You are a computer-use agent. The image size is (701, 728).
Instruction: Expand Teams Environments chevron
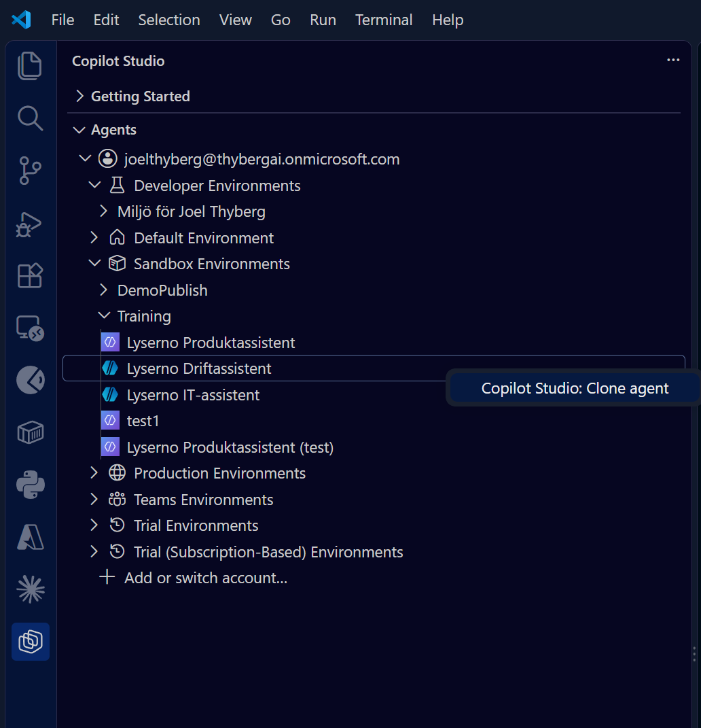pos(94,499)
